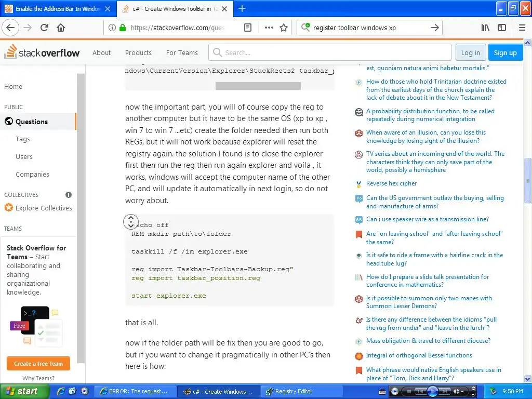This screenshot has height=399, width=532.
Task: Select Questions in the sidebar
Action: pyautogui.click(x=37, y=122)
